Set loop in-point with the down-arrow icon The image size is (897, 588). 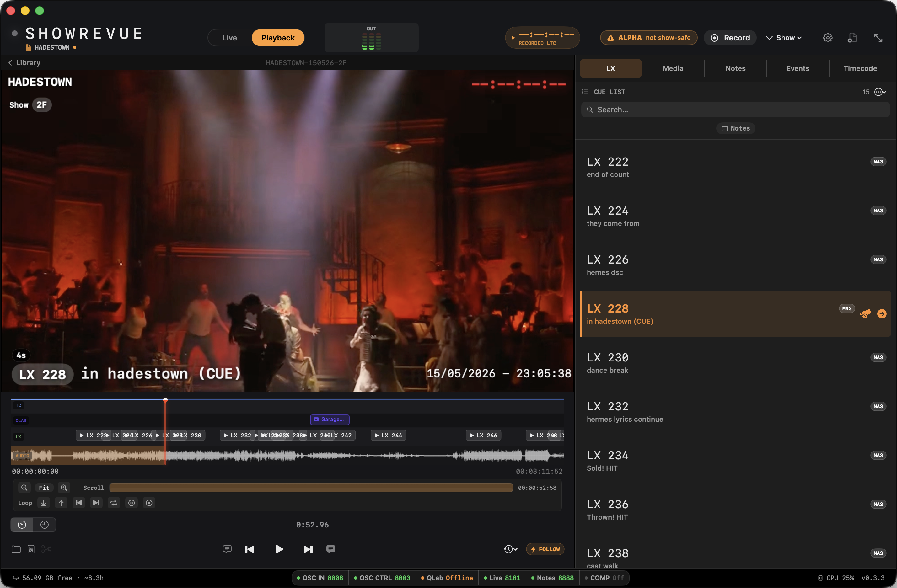click(x=43, y=503)
